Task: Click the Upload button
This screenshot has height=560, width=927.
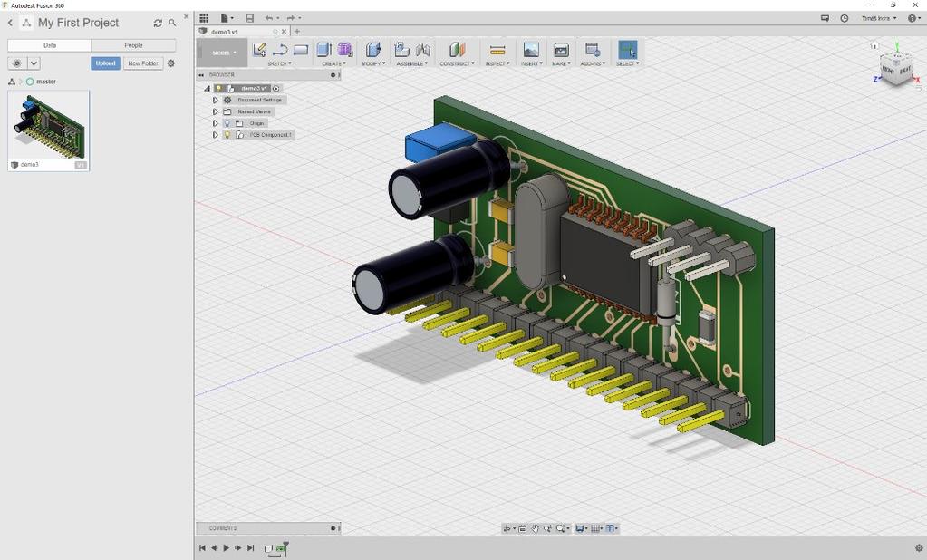Action: point(106,63)
